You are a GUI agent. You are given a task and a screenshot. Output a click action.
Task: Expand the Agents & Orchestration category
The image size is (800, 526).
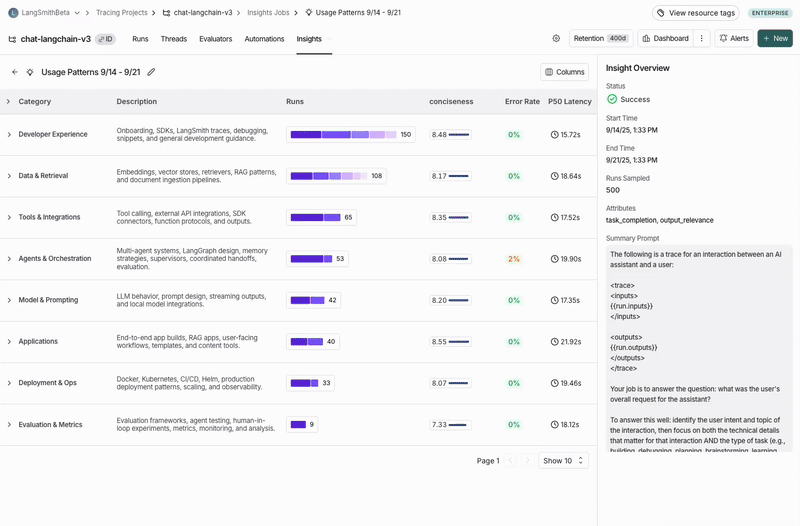pyautogui.click(x=9, y=259)
